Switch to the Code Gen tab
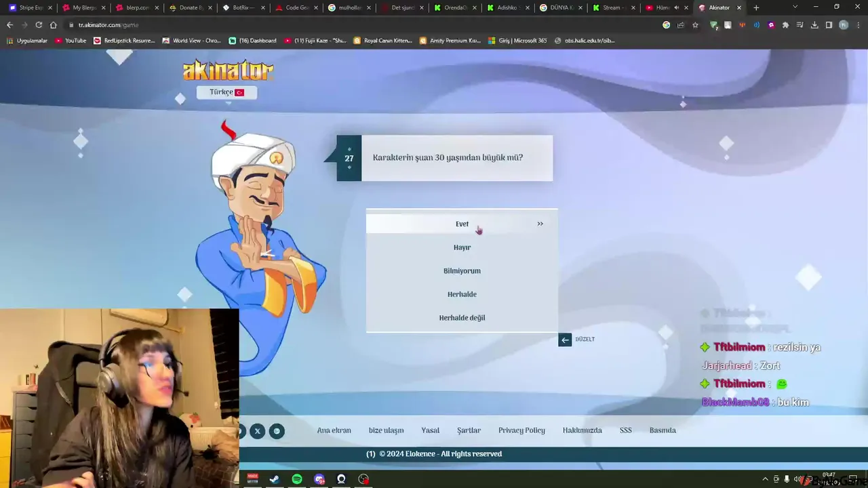 coord(296,7)
